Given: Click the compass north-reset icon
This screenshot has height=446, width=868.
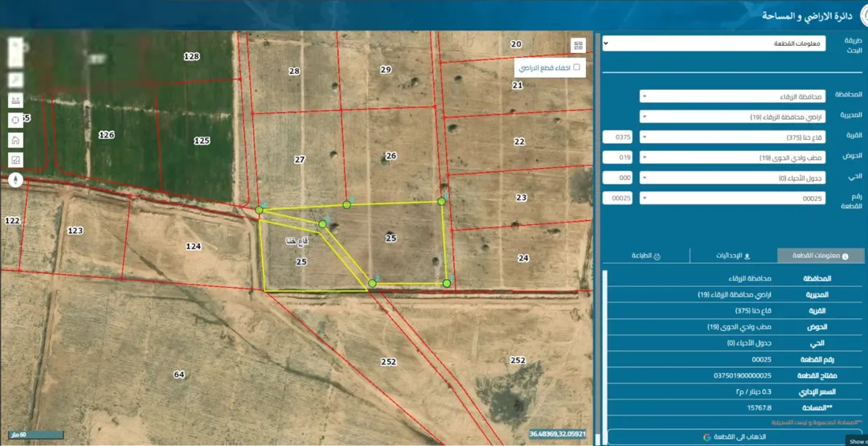Looking at the screenshot, I should pyautogui.click(x=15, y=180).
